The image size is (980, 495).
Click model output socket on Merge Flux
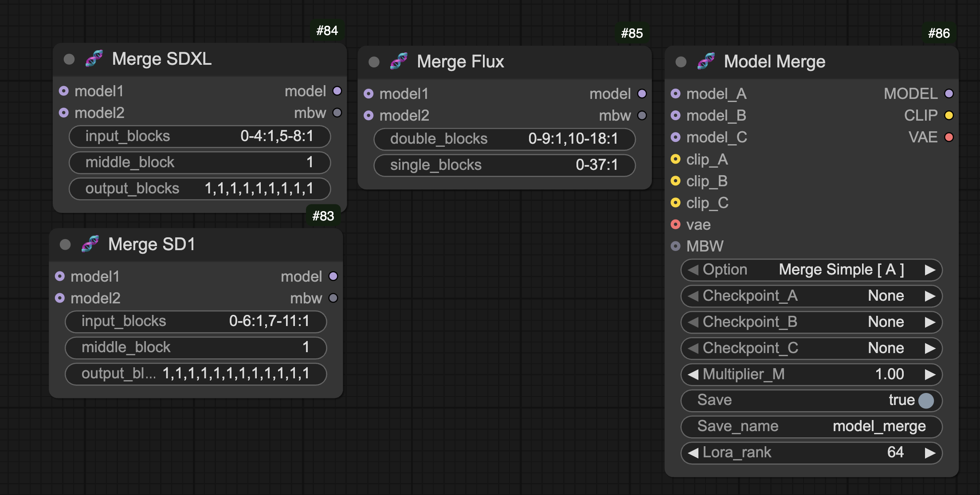642,94
